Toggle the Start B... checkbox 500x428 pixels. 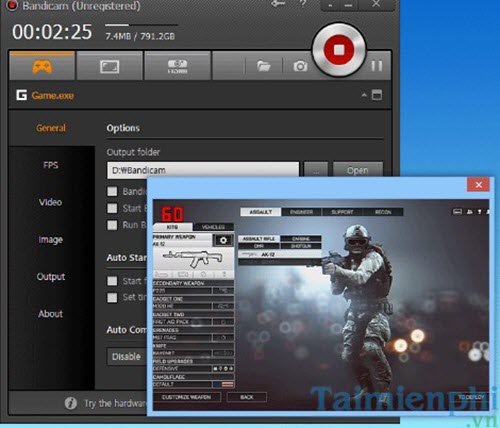pyautogui.click(x=112, y=208)
